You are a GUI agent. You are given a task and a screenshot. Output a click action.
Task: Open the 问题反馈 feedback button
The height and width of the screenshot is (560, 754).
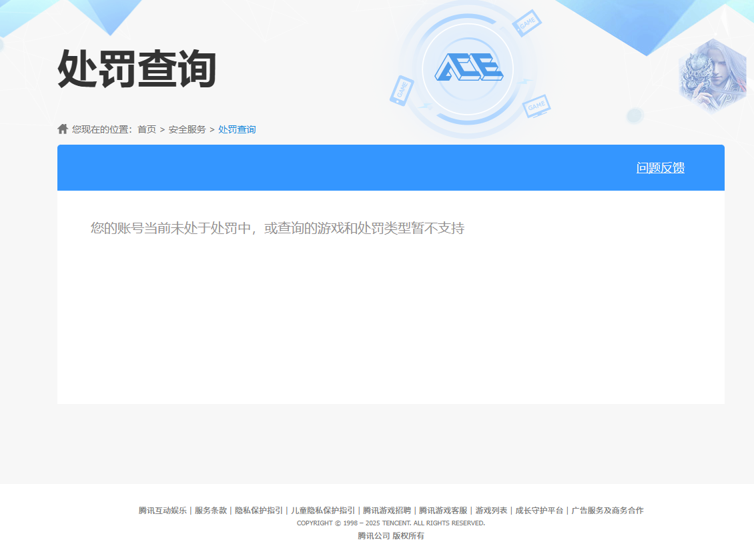(x=662, y=168)
